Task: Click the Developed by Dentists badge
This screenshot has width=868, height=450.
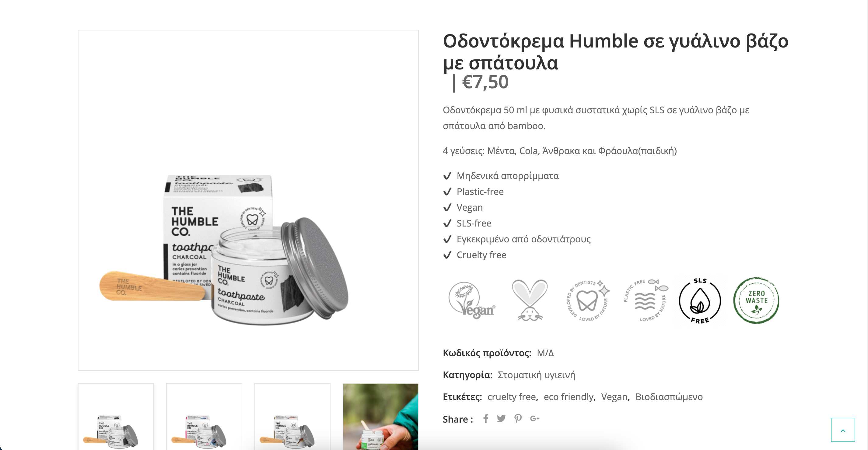Action: (x=588, y=300)
